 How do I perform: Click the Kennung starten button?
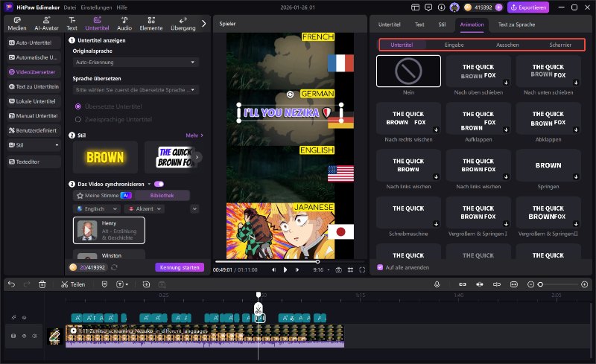(x=180, y=267)
